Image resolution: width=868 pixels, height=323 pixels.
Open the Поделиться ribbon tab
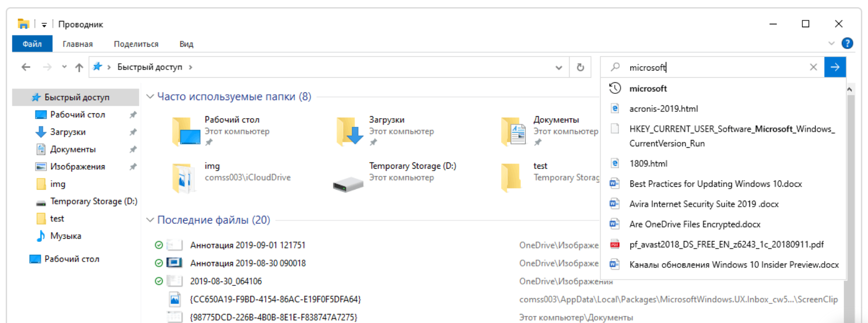(x=136, y=44)
